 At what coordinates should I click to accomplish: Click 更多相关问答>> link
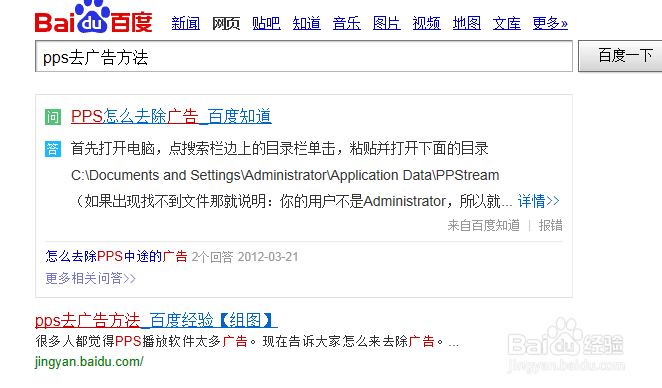coord(90,278)
